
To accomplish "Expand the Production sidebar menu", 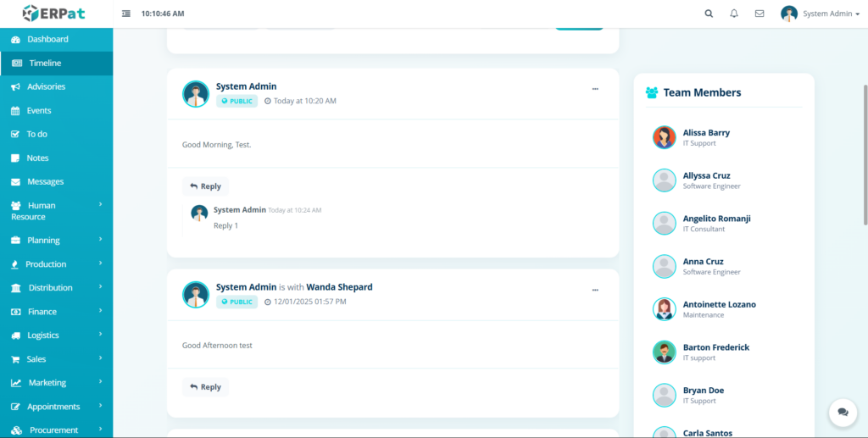I will (x=56, y=264).
